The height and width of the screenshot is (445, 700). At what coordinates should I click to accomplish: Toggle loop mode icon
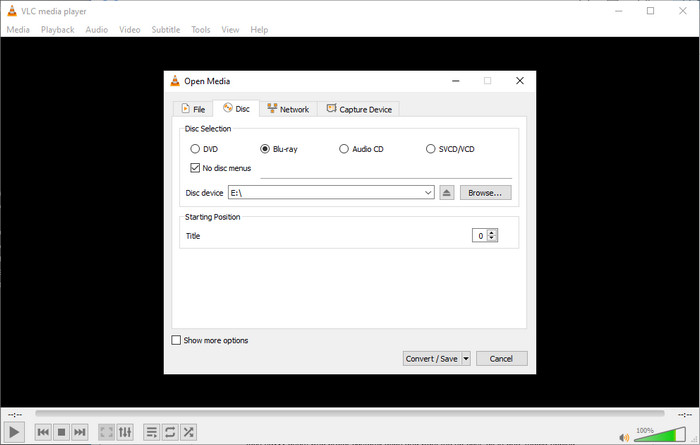(170, 432)
